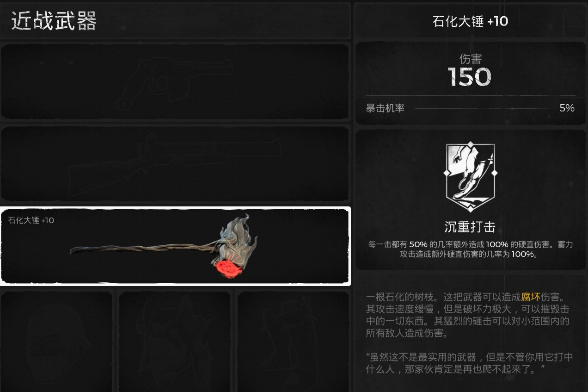Click the red glowing core of the maul
The width and height of the screenshot is (588, 392).
(x=230, y=268)
